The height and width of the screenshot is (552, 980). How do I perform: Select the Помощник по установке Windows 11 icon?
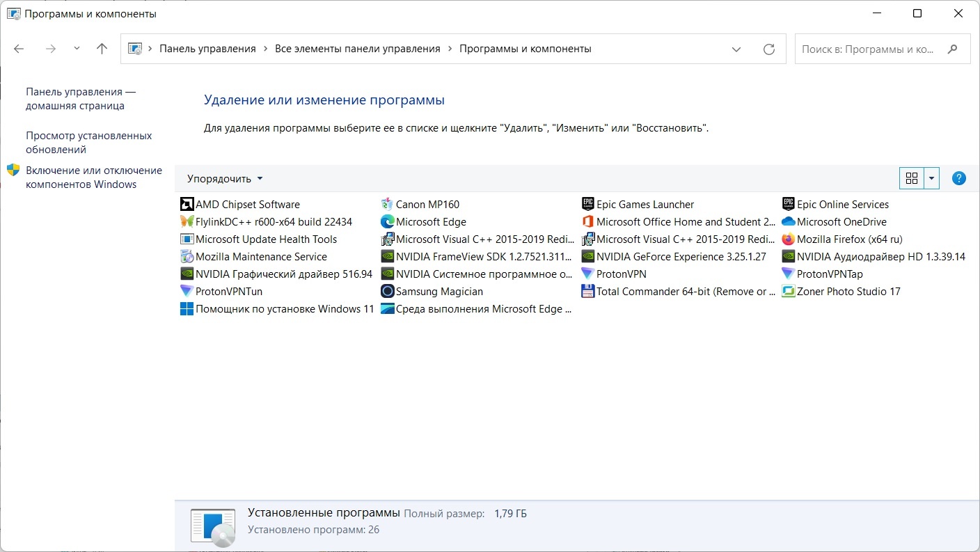[x=187, y=309]
